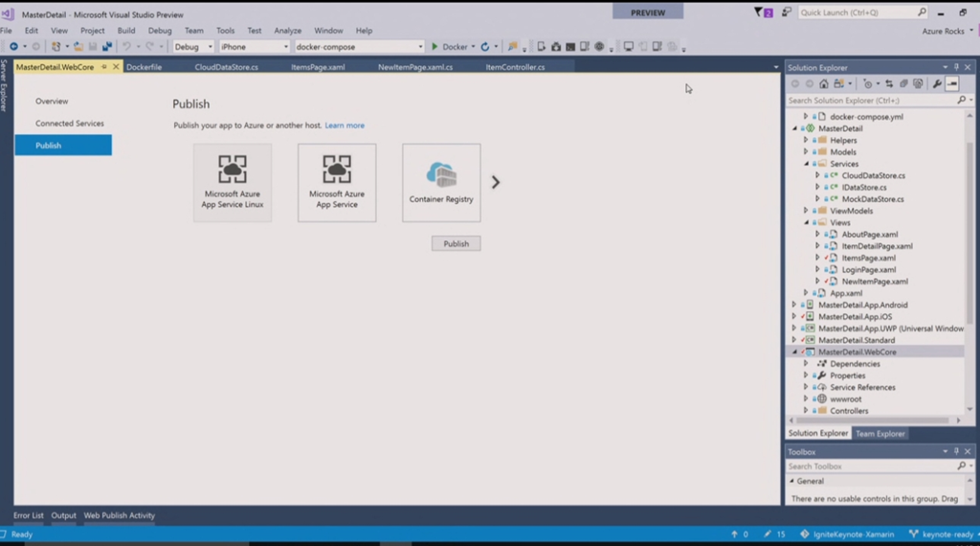This screenshot has height=546, width=980.
Task: Open the Learn more link
Action: 345,125
